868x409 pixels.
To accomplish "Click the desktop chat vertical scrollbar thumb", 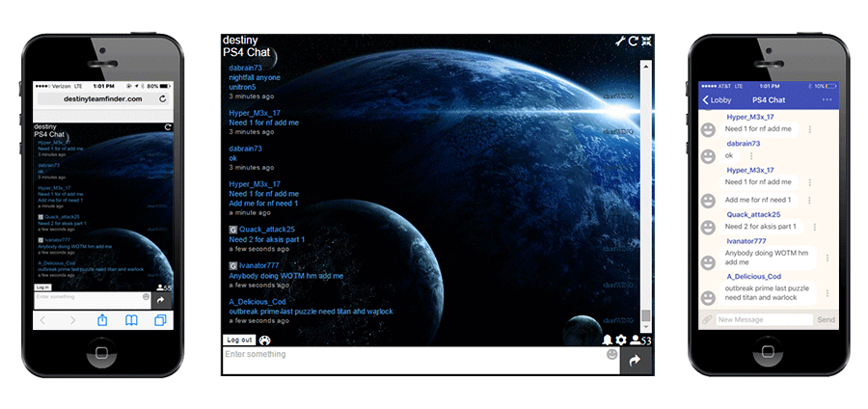I will click(645, 315).
